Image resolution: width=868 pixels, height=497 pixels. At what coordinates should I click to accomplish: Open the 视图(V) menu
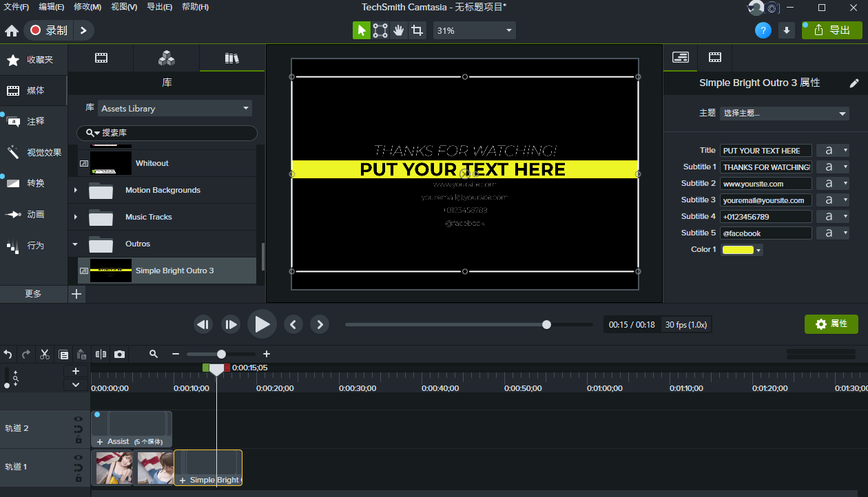point(124,7)
